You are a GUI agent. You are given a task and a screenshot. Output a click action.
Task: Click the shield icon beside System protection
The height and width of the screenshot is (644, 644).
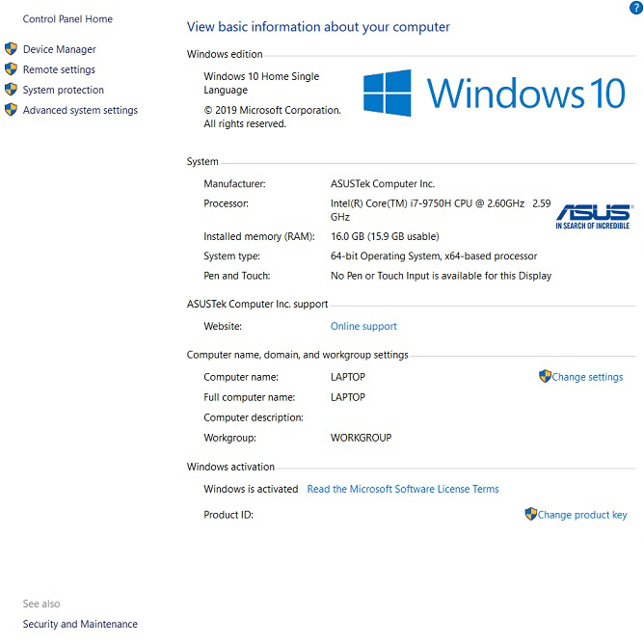pos(12,90)
